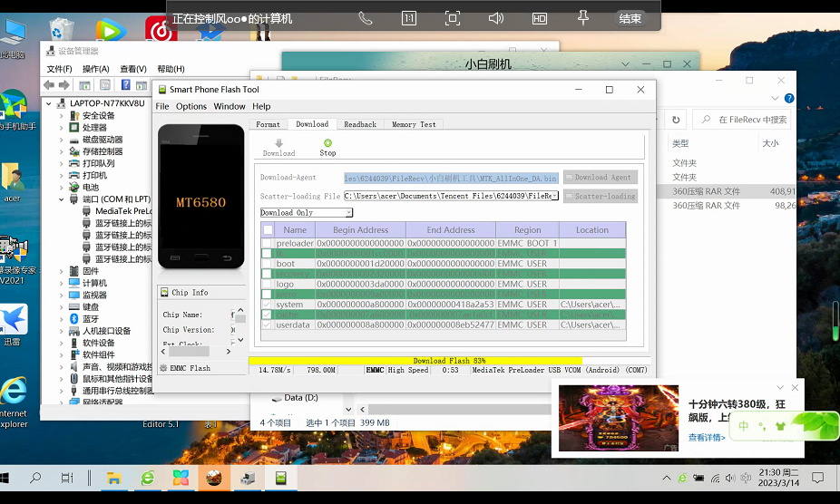Open 查看(V) menu in Device Manager
840x504 pixels.
pyautogui.click(x=133, y=69)
